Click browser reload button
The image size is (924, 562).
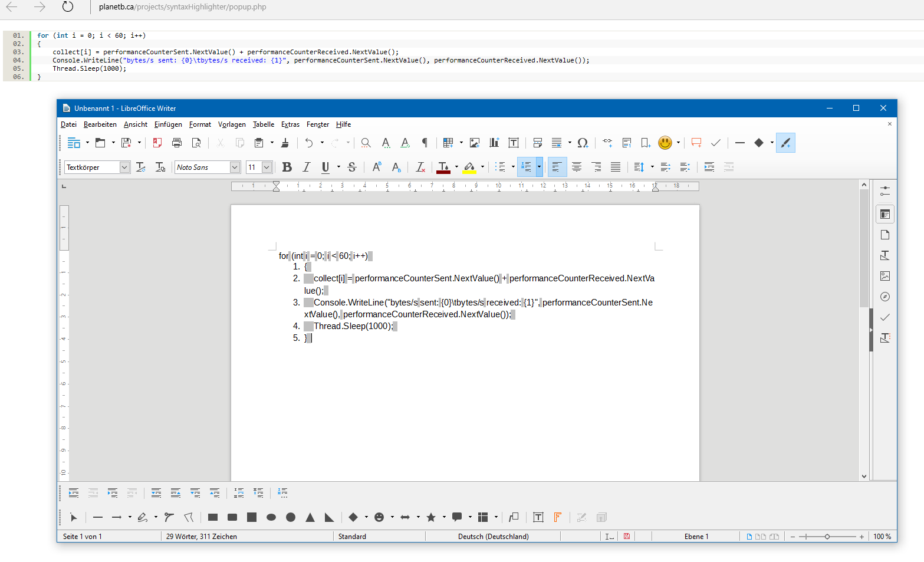pyautogui.click(x=68, y=7)
